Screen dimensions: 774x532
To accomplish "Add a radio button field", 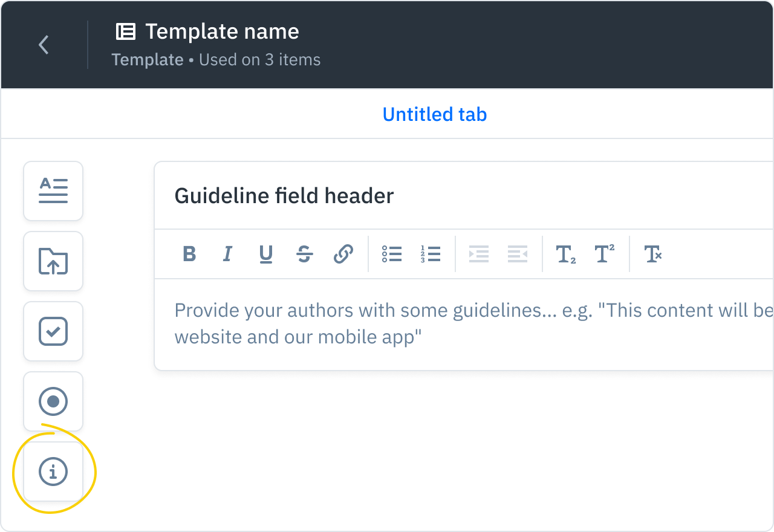I will (53, 401).
